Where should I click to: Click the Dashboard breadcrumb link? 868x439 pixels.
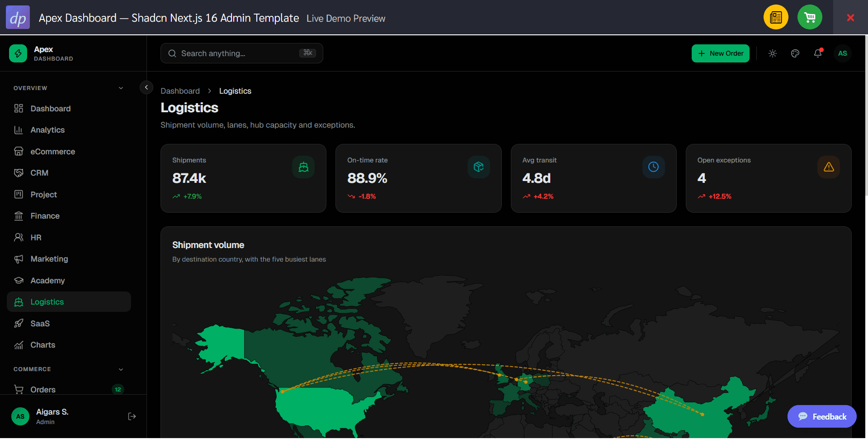180,91
